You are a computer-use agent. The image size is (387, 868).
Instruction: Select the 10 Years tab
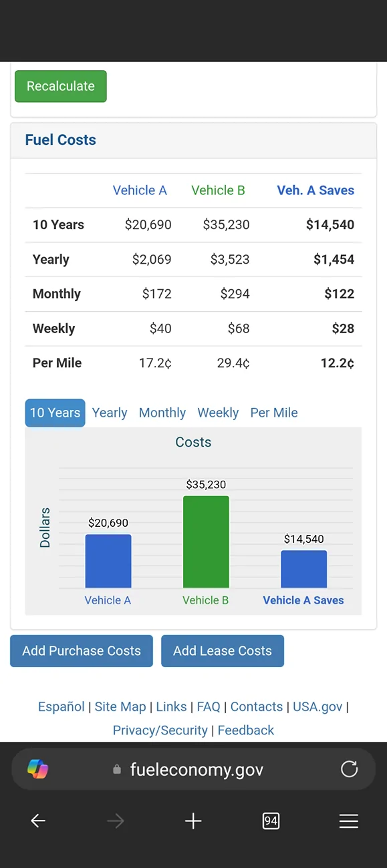[x=55, y=413]
